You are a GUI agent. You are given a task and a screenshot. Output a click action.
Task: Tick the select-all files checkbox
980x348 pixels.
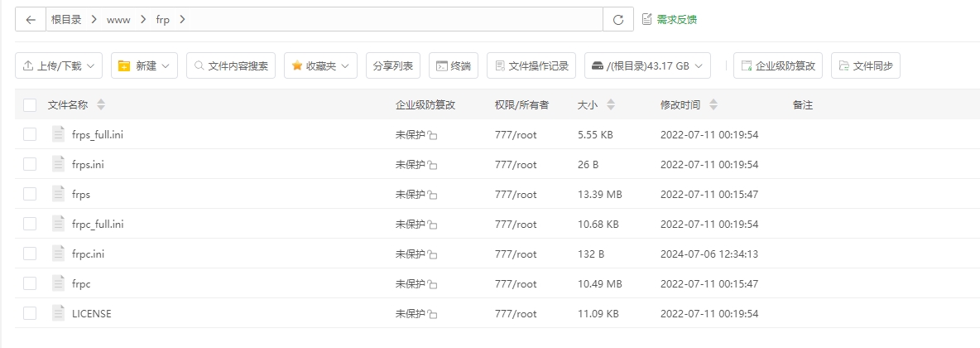click(29, 105)
